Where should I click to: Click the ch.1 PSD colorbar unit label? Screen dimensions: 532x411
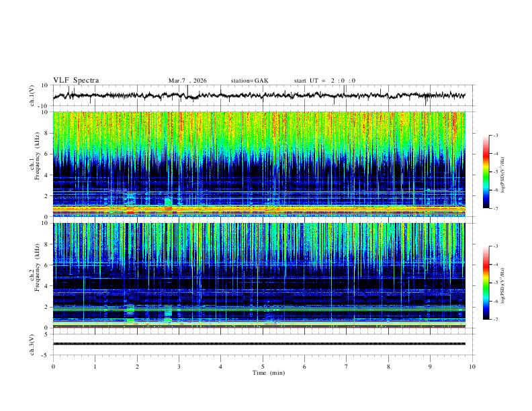(x=503, y=175)
